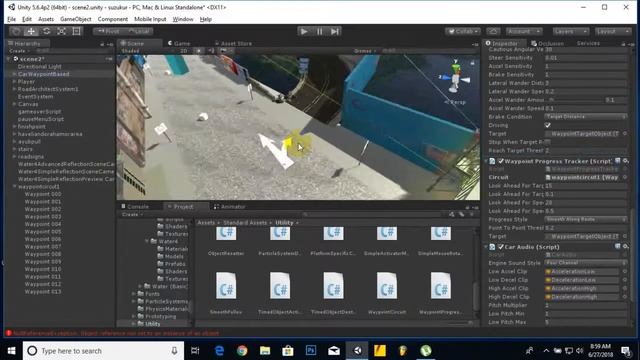This screenshot has height=360, width=640.
Task: Open Waypoint Progress Tracker help book icon
Action: tap(618, 161)
